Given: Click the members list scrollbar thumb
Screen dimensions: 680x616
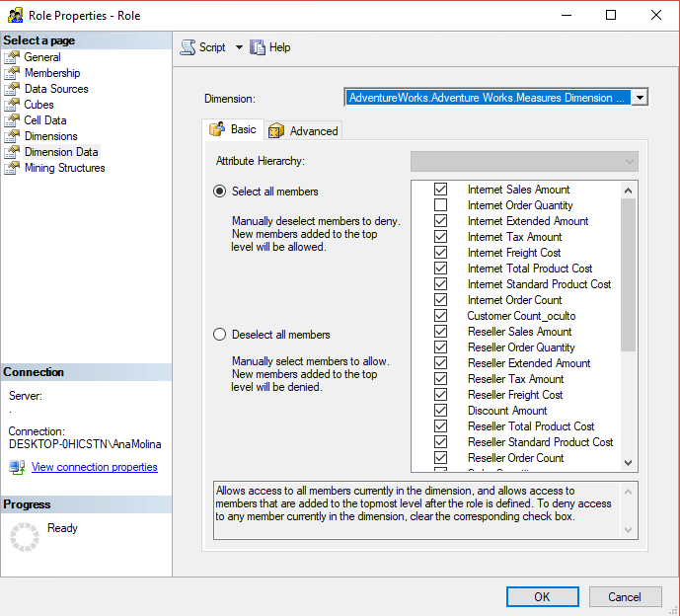Looking at the screenshot, I should pyautogui.click(x=628, y=274).
